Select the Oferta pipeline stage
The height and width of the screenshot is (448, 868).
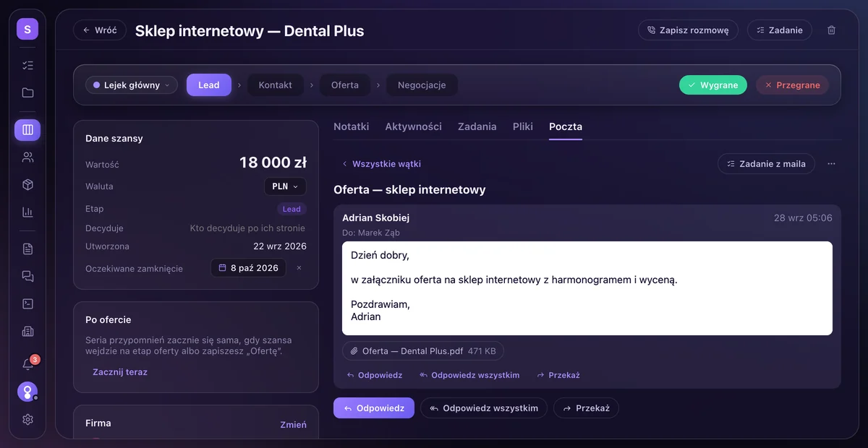345,85
